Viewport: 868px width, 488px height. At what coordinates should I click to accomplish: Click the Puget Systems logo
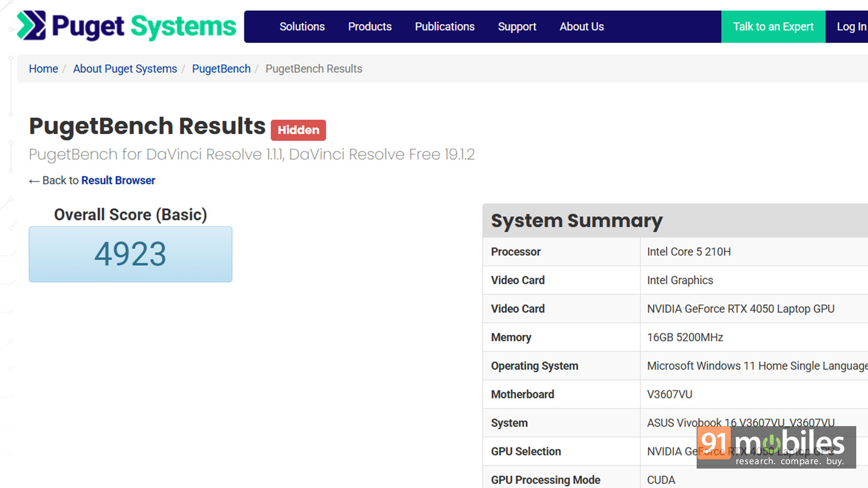pyautogui.click(x=126, y=26)
